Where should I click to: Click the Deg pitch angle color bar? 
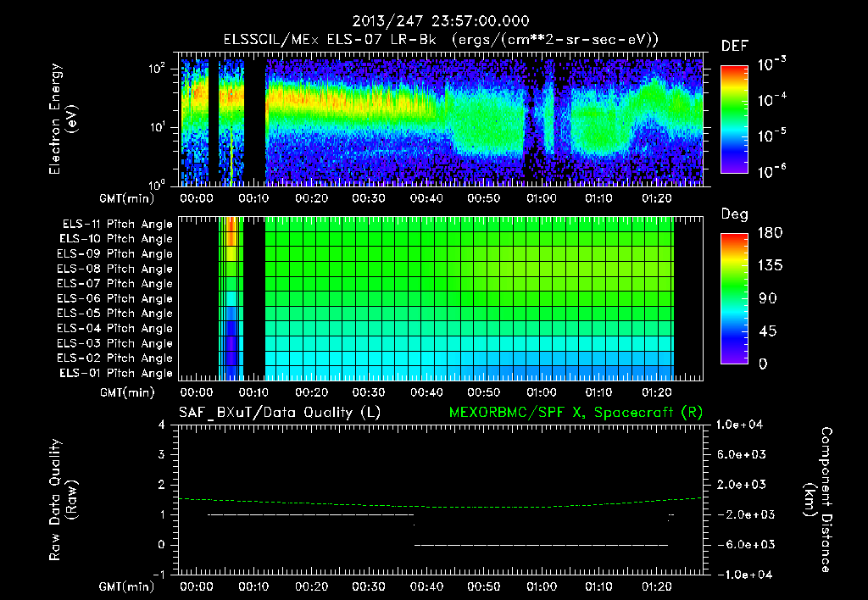tap(734, 298)
